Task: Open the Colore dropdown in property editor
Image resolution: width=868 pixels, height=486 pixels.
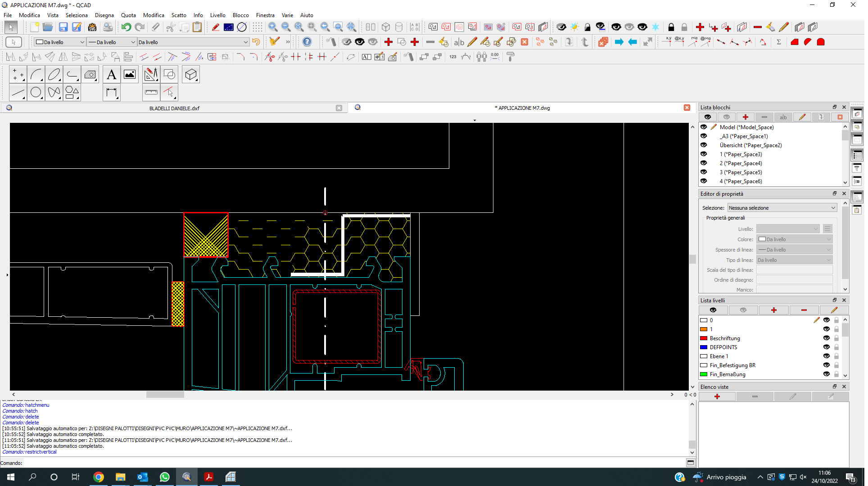Action: 794,239
